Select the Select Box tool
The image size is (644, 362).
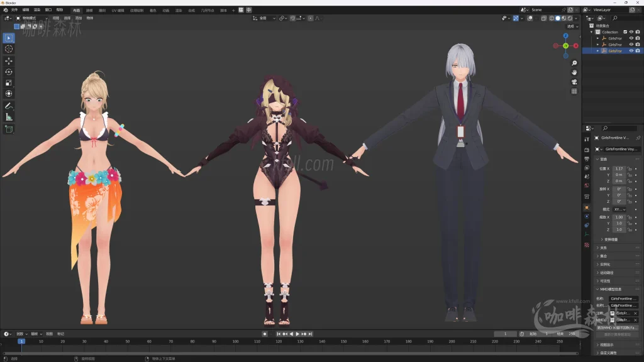[x=9, y=38]
